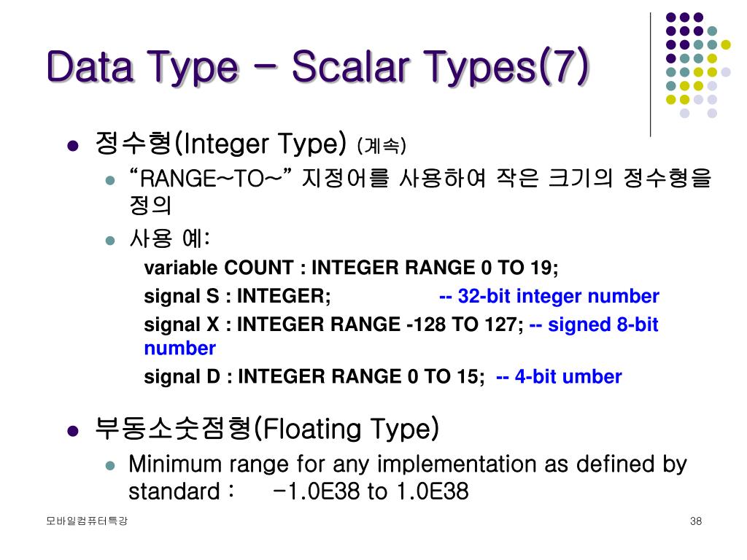The image size is (747, 560).
Task: Click the vertical divider line beside title
Action: click(x=650, y=75)
